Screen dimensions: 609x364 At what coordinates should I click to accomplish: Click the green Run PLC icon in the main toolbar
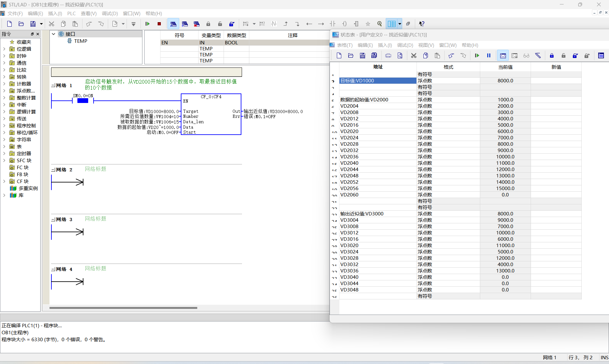pyautogui.click(x=147, y=24)
